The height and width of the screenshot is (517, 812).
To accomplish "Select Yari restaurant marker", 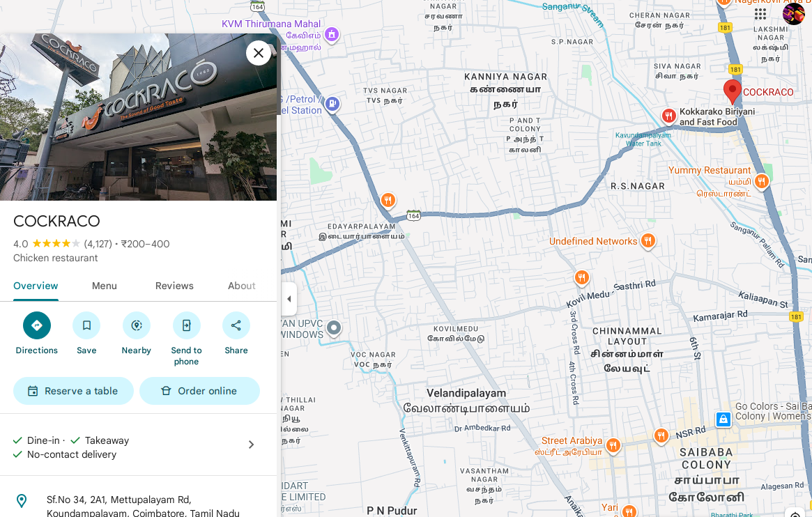I will (x=629, y=511).
